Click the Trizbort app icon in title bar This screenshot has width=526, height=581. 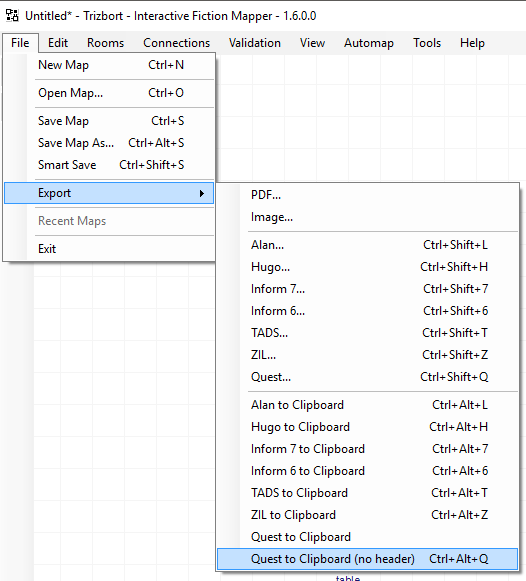click(x=12, y=16)
